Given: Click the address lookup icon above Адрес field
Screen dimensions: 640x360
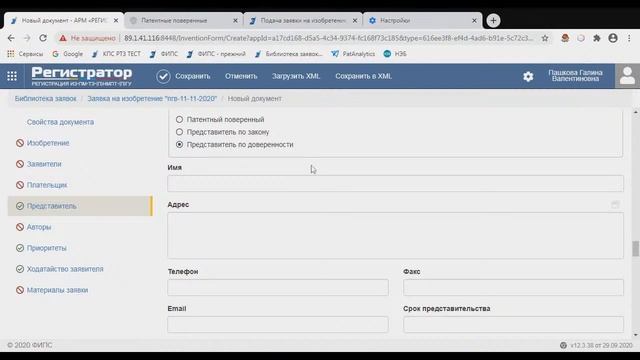Looking at the screenshot, I should (615, 204).
